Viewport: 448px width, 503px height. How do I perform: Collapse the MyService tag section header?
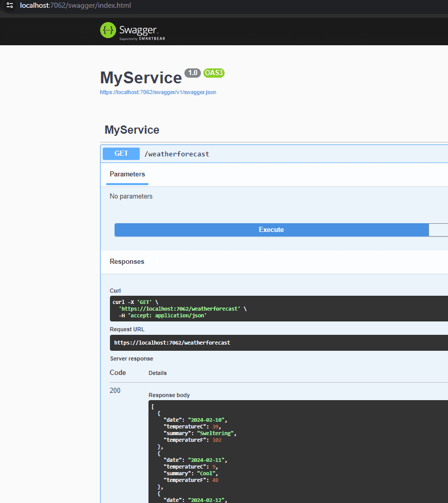(x=132, y=130)
